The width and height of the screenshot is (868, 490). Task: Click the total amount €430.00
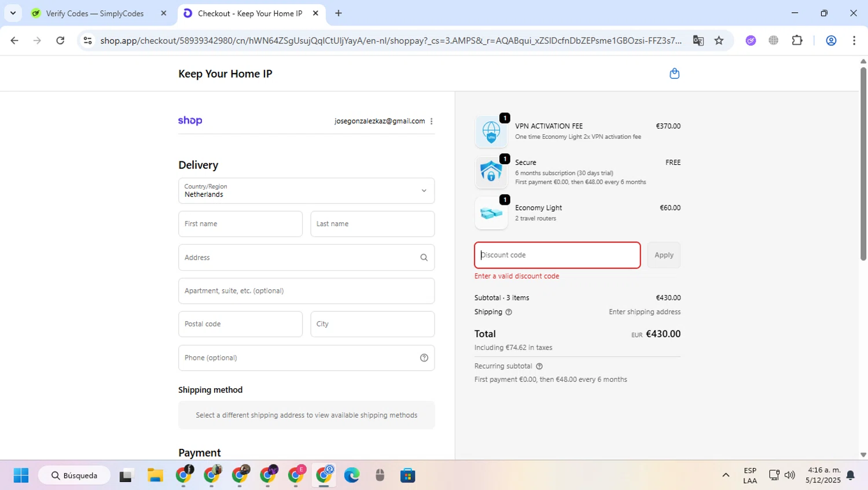click(x=663, y=334)
